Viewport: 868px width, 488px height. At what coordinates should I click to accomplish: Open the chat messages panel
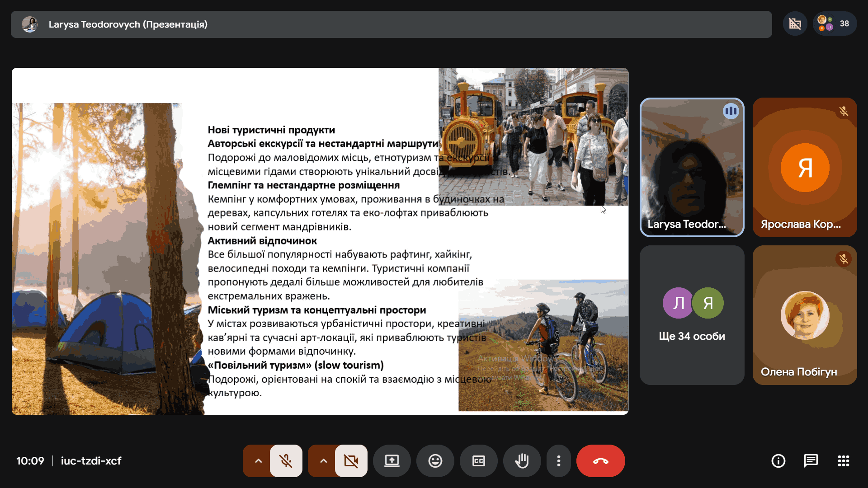point(811,461)
